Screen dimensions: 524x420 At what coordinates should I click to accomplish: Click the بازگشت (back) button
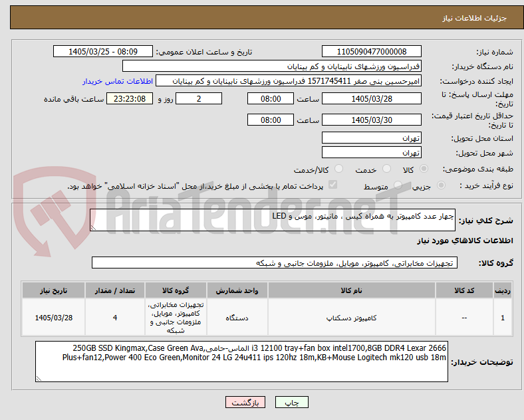(245, 402)
